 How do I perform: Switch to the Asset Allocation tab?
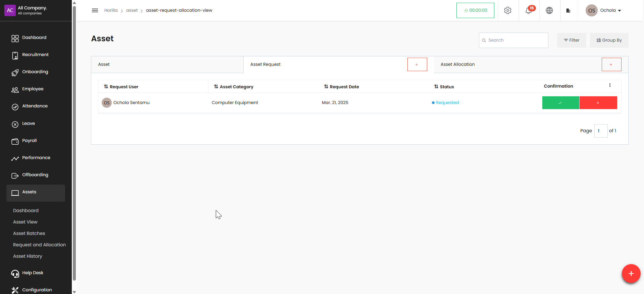[457, 64]
